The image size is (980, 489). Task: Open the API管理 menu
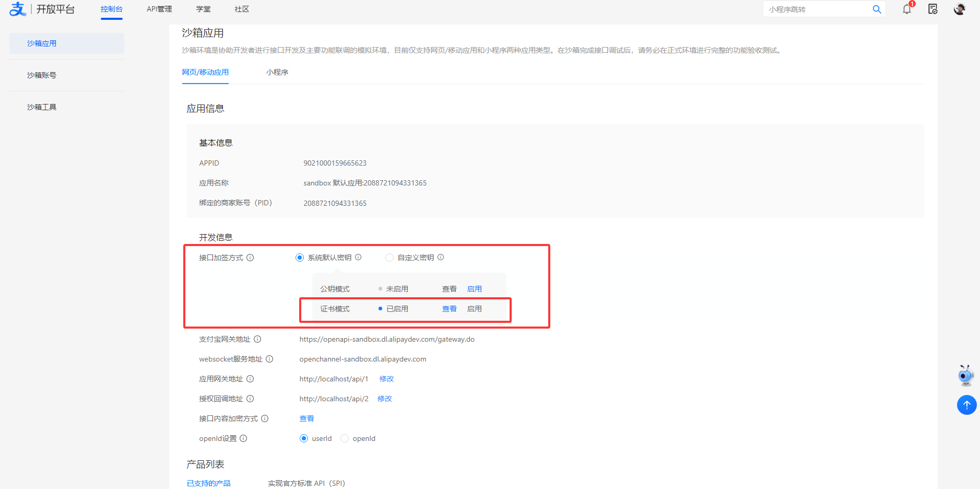coord(159,9)
